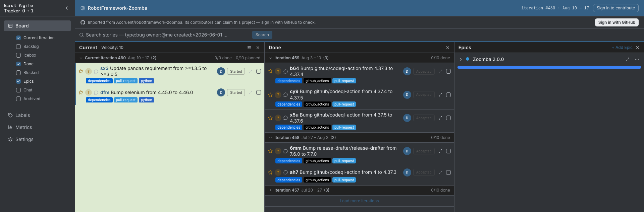
Task: Click the East Agile Tracker logo
Action: [x=19, y=8]
